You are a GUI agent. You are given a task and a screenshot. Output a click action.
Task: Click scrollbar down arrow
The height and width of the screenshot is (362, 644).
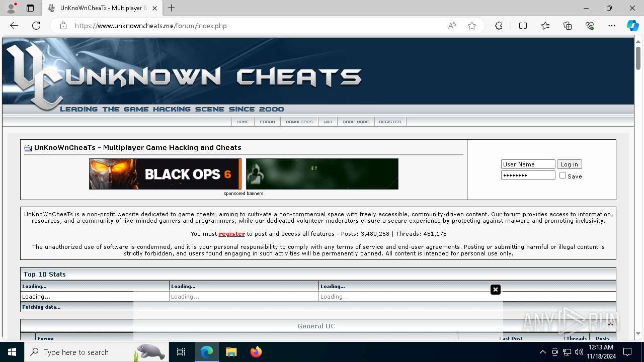coord(638,333)
